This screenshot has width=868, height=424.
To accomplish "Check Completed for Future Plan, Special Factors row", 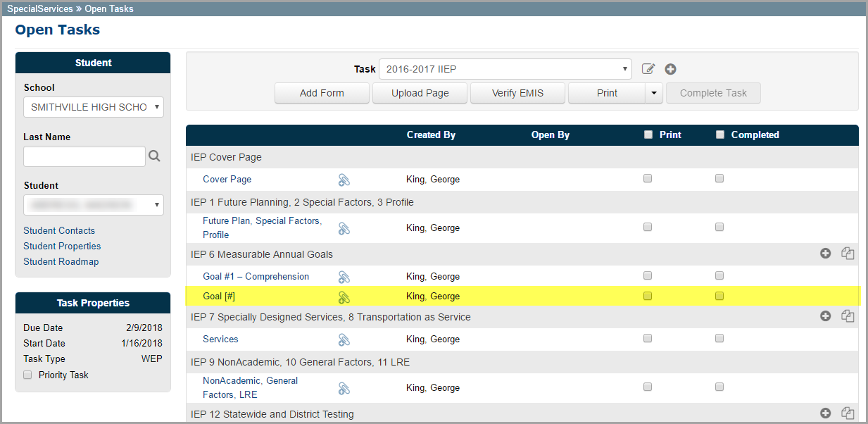I will pyautogui.click(x=719, y=227).
